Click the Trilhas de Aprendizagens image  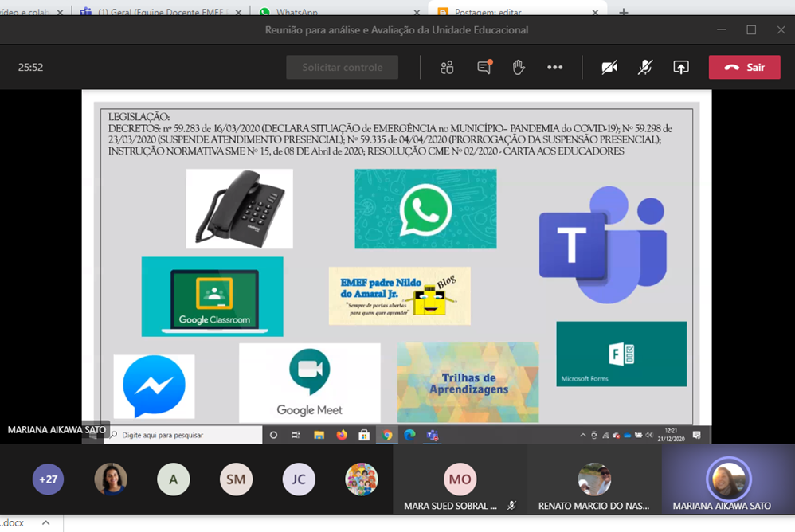(468, 382)
